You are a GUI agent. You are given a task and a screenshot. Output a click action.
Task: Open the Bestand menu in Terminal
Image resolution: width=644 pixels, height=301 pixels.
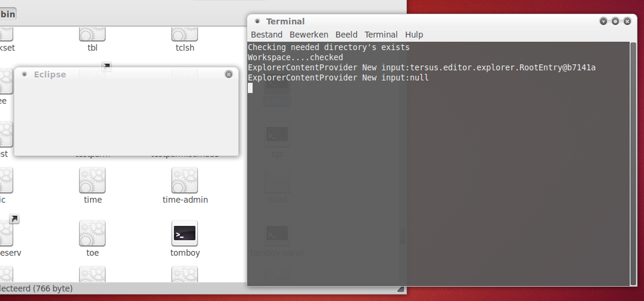[266, 35]
